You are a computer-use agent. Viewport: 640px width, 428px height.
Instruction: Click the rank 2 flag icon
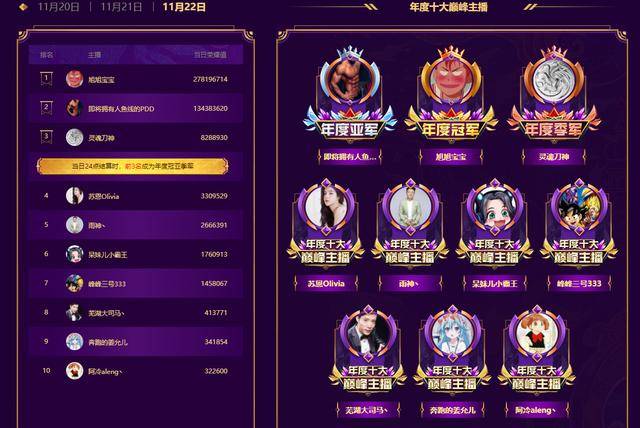pyautogui.click(x=46, y=108)
